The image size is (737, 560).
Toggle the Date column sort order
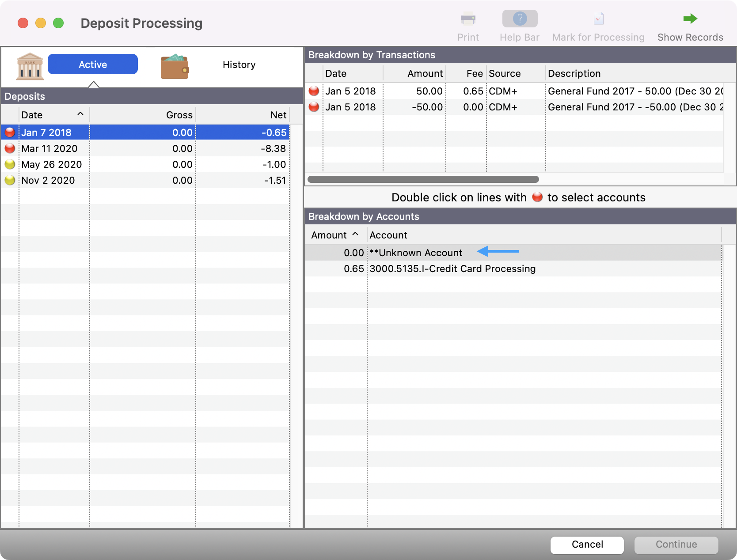tap(53, 114)
